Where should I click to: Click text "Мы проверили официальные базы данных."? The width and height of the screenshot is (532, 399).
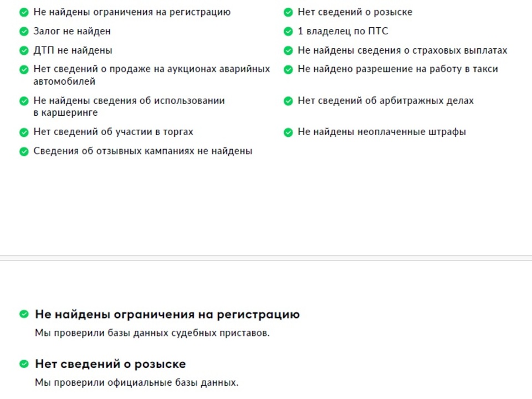(x=136, y=382)
